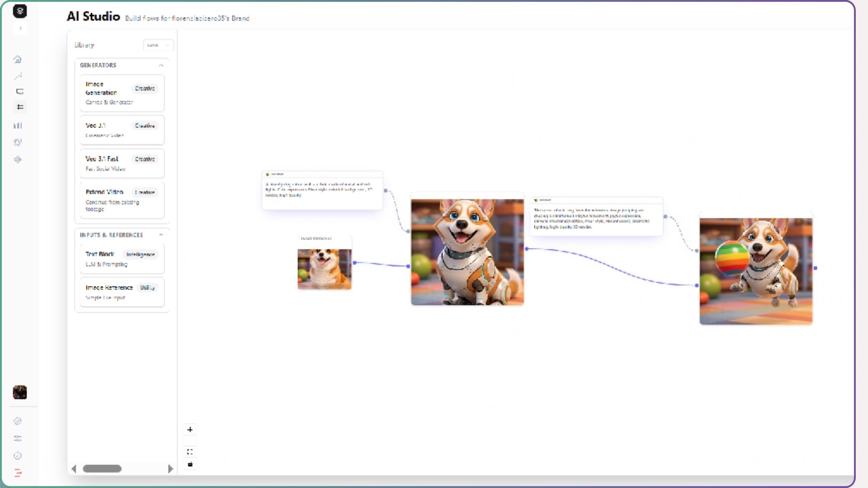The height and width of the screenshot is (488, 868).
Task: Open the dropdown next to the Library header
Action: click(158, 45)
